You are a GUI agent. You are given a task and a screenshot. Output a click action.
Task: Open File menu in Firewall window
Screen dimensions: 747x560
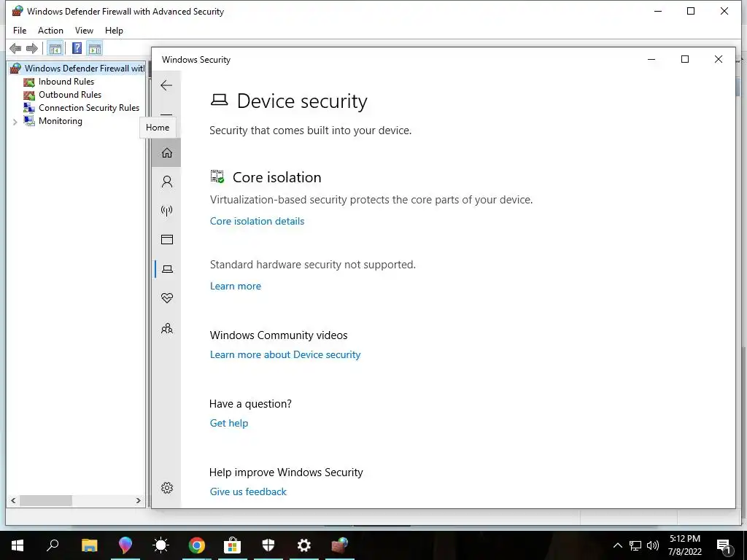[x=20, y=31]
